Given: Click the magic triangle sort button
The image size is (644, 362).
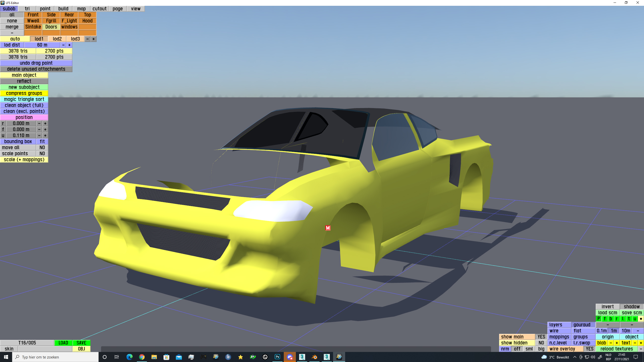Looking at the screenshot, I should click(24, 99).
